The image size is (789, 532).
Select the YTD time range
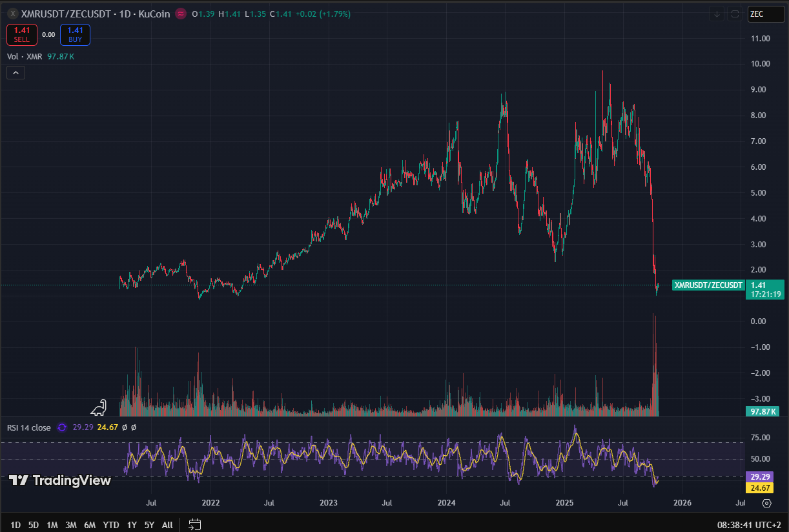click(111, 525)
